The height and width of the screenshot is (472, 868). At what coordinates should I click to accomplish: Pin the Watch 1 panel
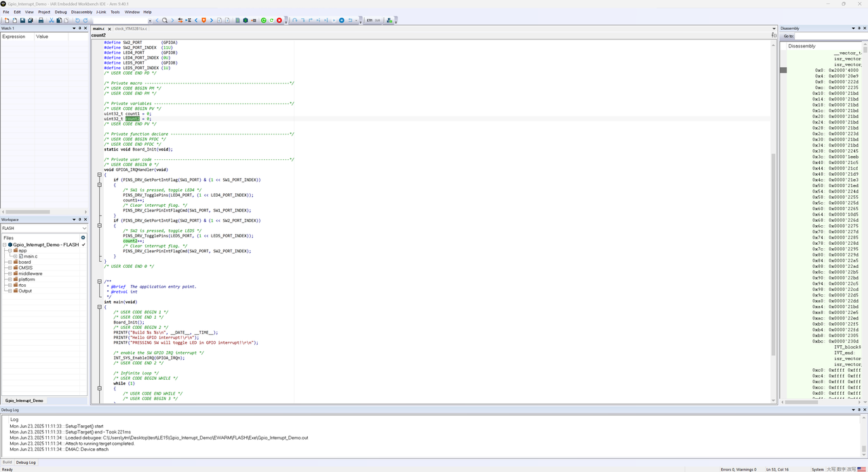pos(80,28)
